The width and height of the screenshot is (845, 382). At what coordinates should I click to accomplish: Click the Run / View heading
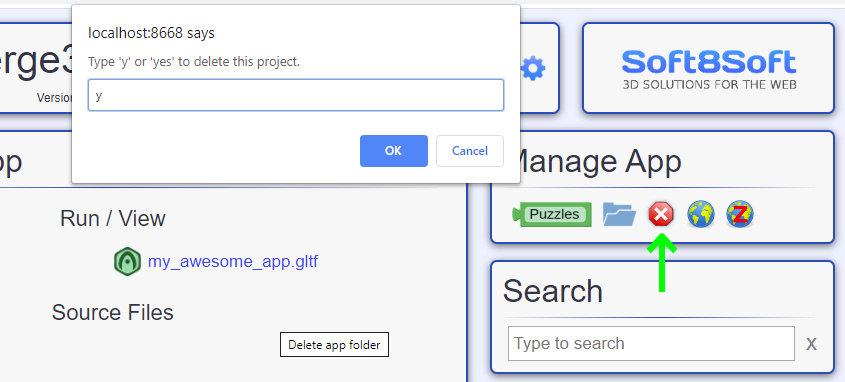pyautogui.click(x=113, y=218)
